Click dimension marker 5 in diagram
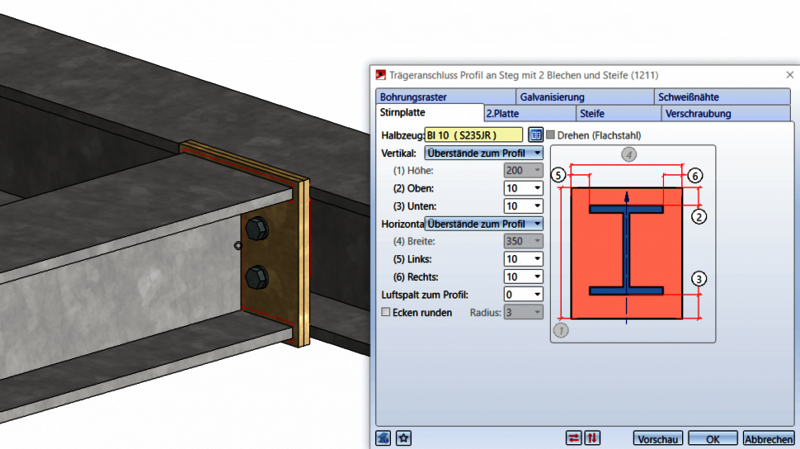800x449 pixels. [x=558, y=175]
